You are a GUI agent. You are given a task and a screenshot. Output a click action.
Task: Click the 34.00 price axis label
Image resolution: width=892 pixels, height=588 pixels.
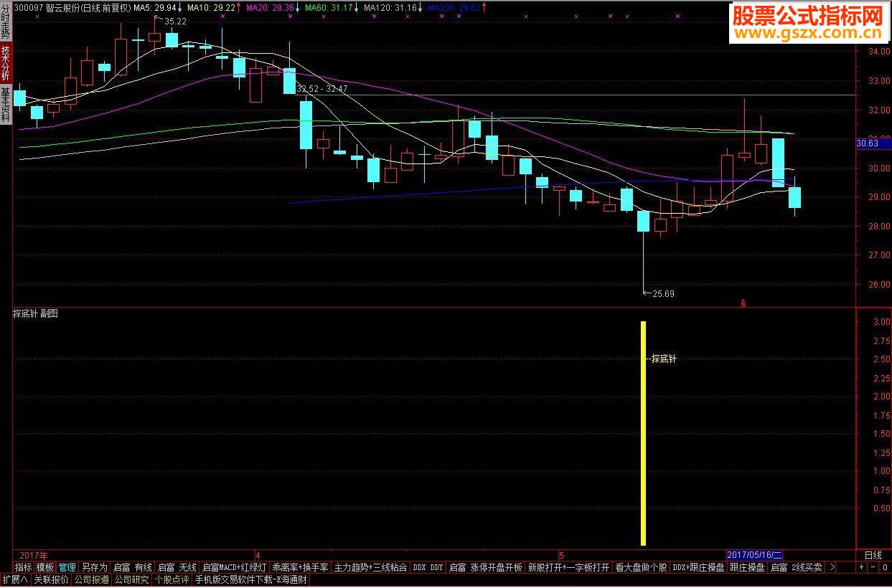tap(879, 52)
